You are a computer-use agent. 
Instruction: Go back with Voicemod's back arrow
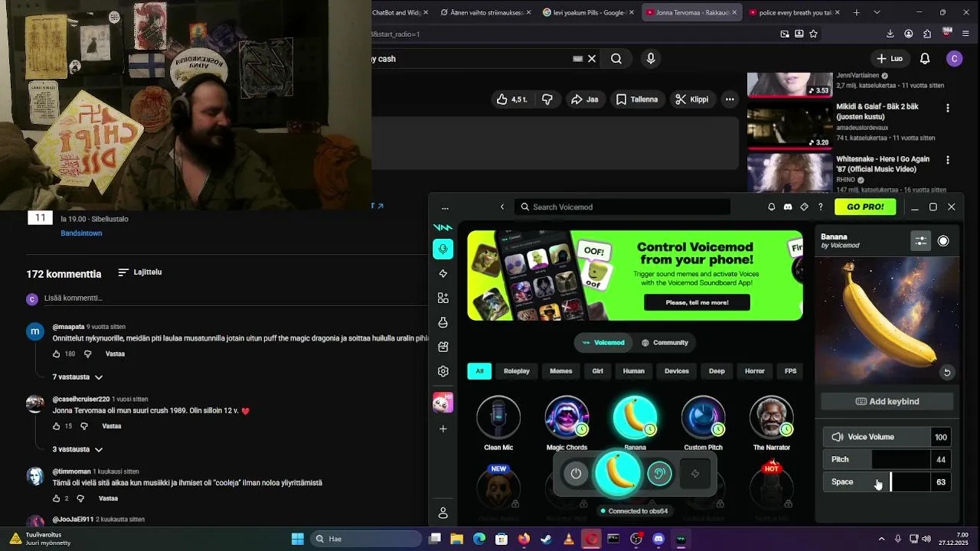pyautogui.click(x=502, y=207)
